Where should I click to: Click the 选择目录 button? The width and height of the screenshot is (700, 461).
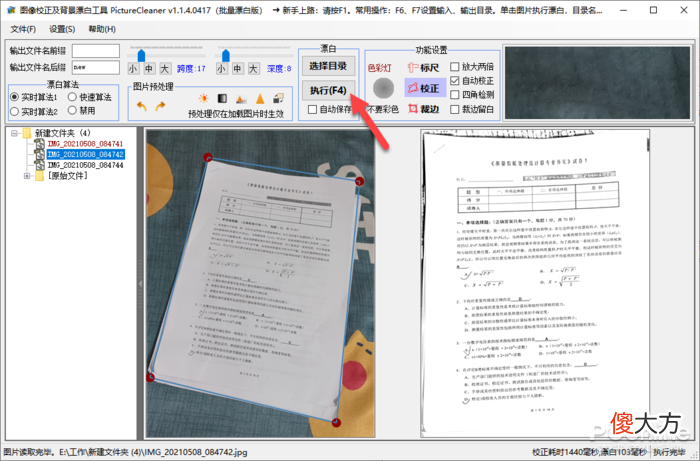(328, 66)
